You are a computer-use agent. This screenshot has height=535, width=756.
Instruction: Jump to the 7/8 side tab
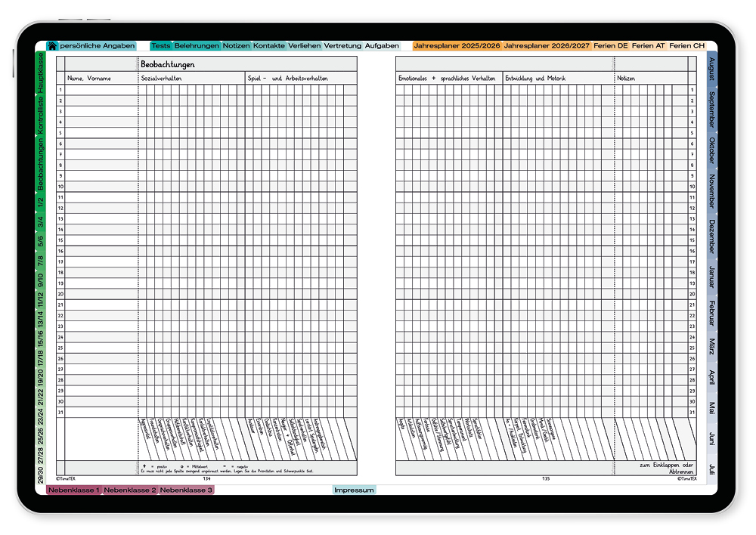point(41,261)
